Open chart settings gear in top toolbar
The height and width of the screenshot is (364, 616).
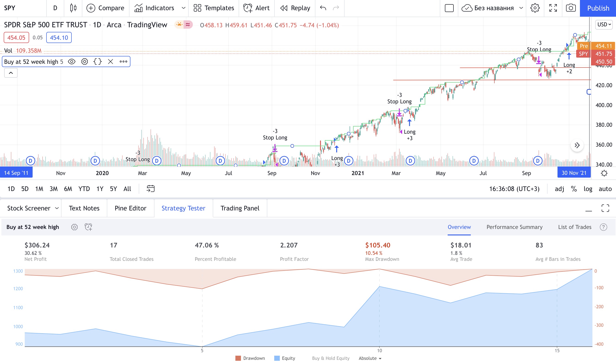(535, 8)
